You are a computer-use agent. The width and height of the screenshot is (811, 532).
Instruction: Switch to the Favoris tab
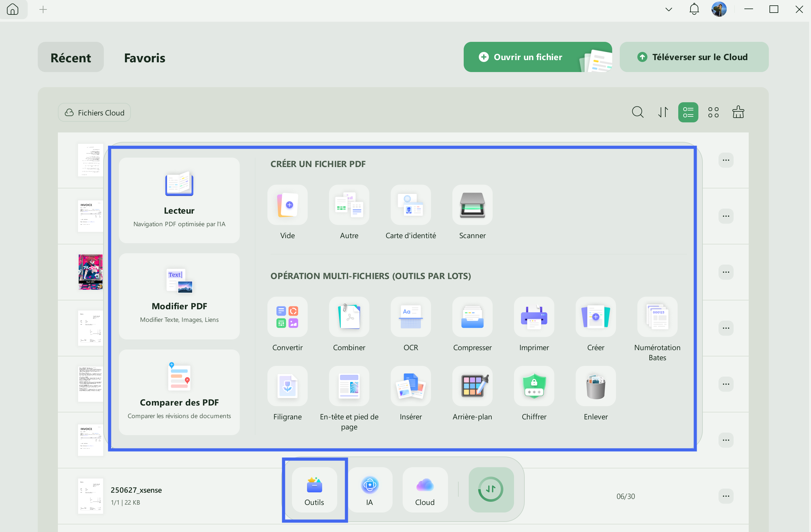click(144, 58)
